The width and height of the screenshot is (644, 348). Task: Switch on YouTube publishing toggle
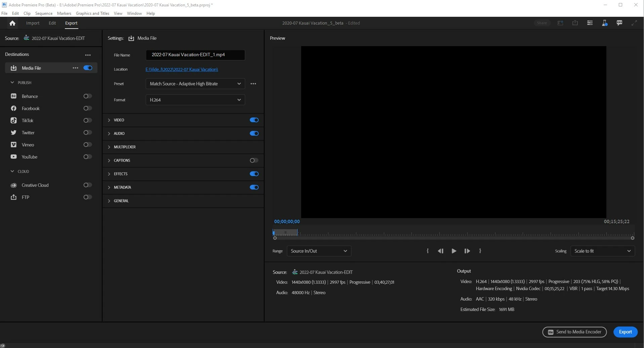(x=88, y=157)
